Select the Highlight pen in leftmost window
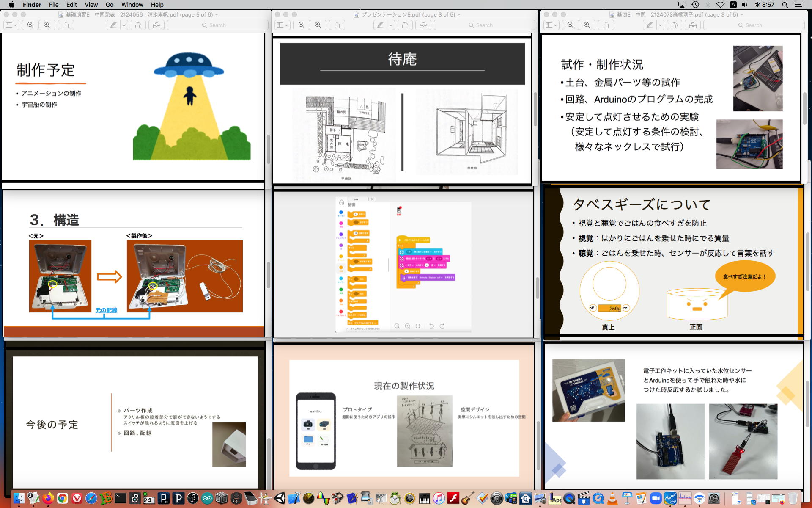 click(113, 25)
